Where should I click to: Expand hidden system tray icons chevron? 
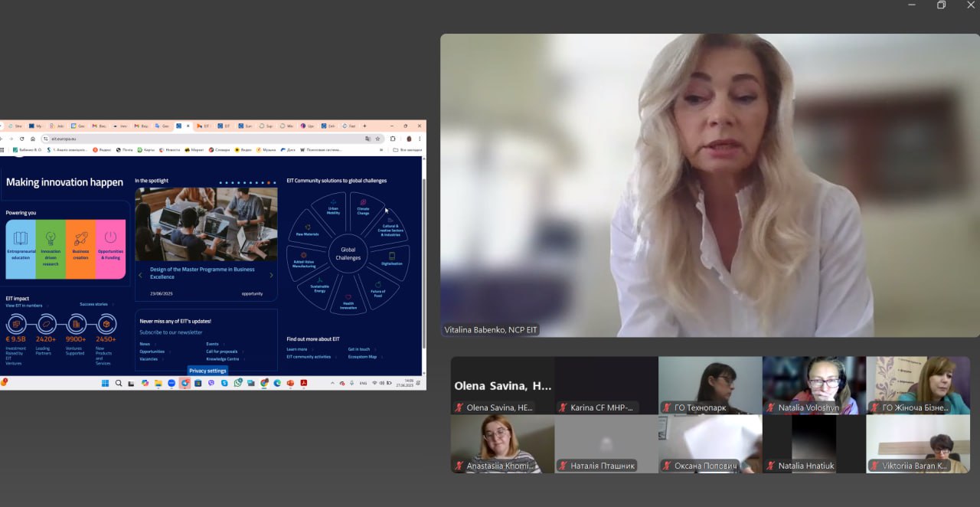click(x=332, y=383)
